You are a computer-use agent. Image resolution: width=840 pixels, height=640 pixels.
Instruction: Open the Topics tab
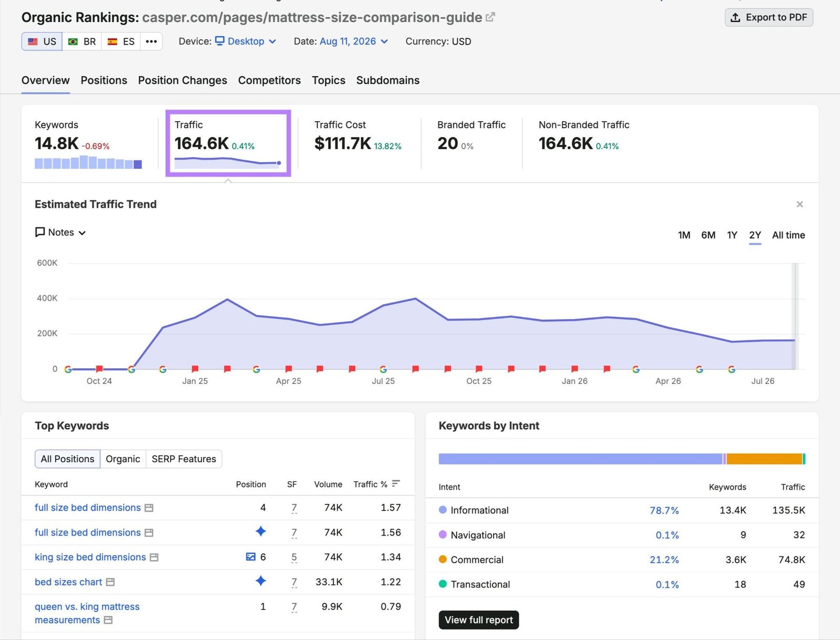coord(329,80)
